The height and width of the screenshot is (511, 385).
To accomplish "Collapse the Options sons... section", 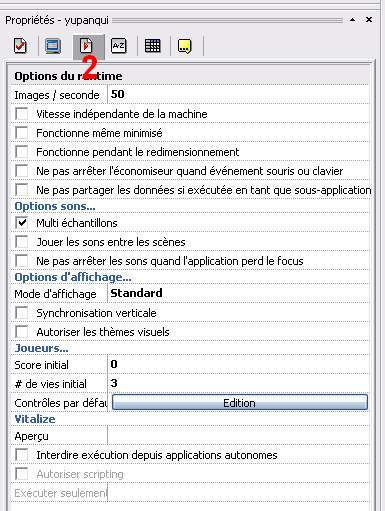I will point(55,206).
